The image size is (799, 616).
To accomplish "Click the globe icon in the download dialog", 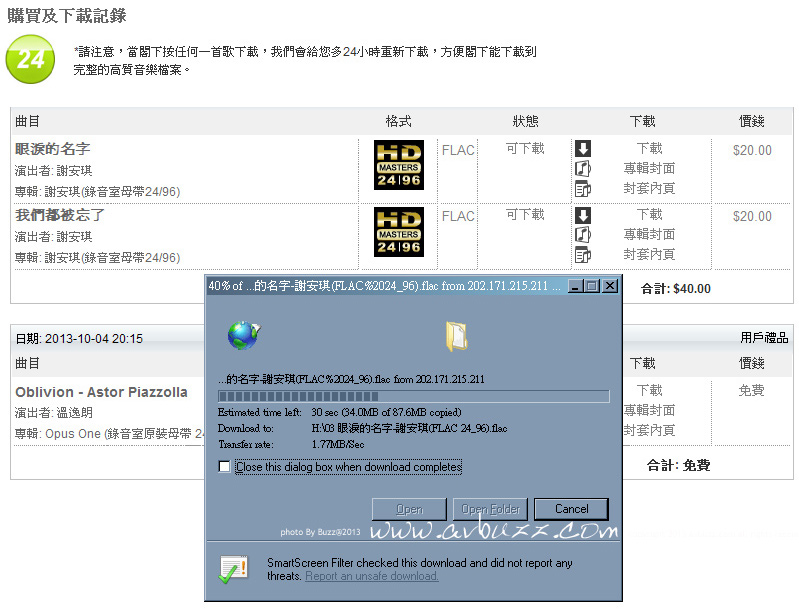I will (243, 335).
